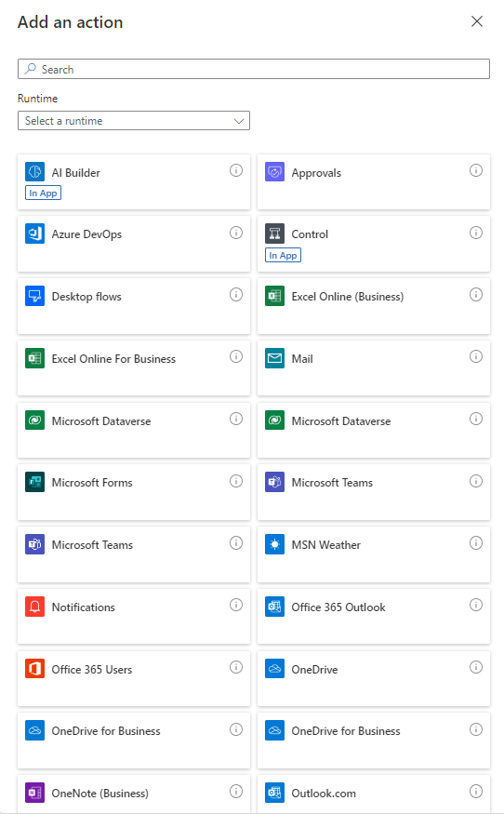Click the Runtime field label

[38, 98]
